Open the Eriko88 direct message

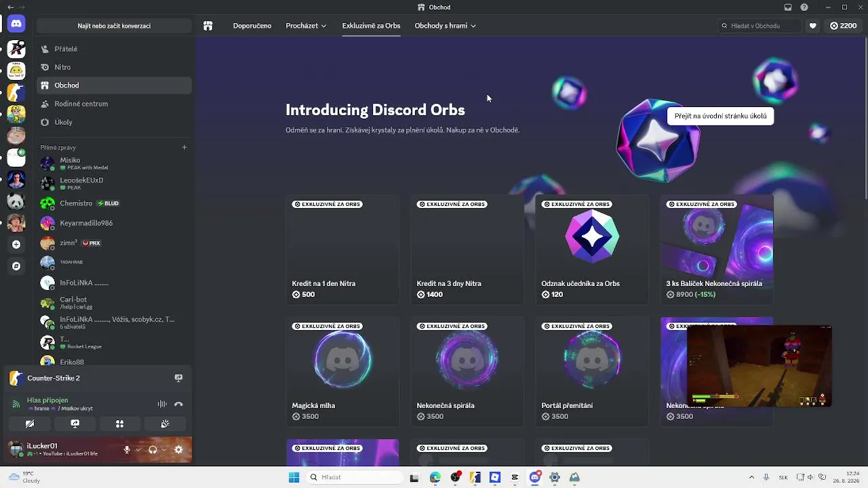click(114, 361)
